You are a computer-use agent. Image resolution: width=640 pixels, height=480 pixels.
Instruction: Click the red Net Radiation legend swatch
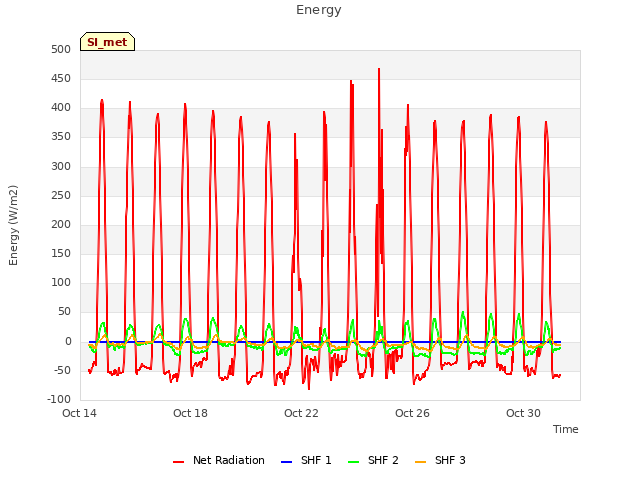tap(178, 462)
